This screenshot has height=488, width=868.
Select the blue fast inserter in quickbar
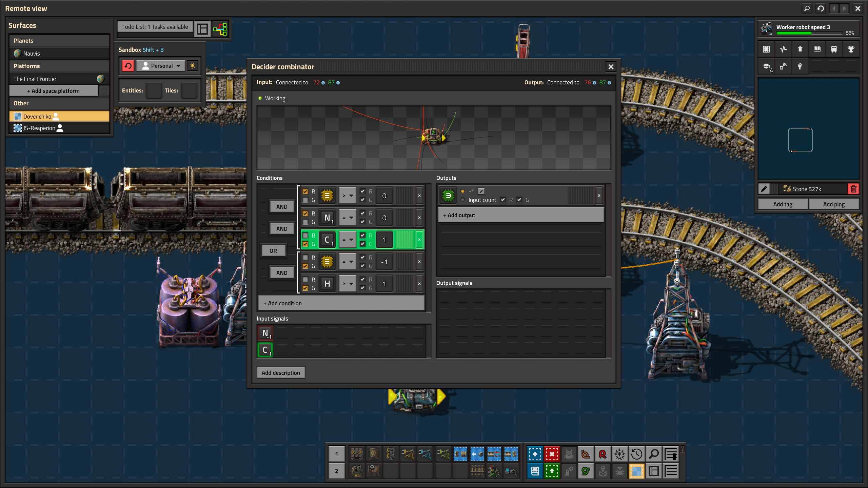point(425,454)
